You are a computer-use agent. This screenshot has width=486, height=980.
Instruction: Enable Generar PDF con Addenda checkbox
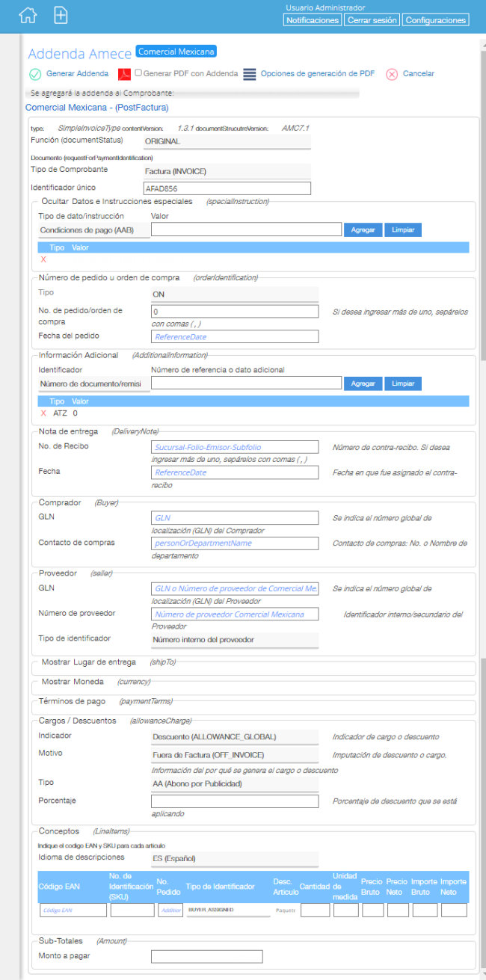(x=138, y=73)
